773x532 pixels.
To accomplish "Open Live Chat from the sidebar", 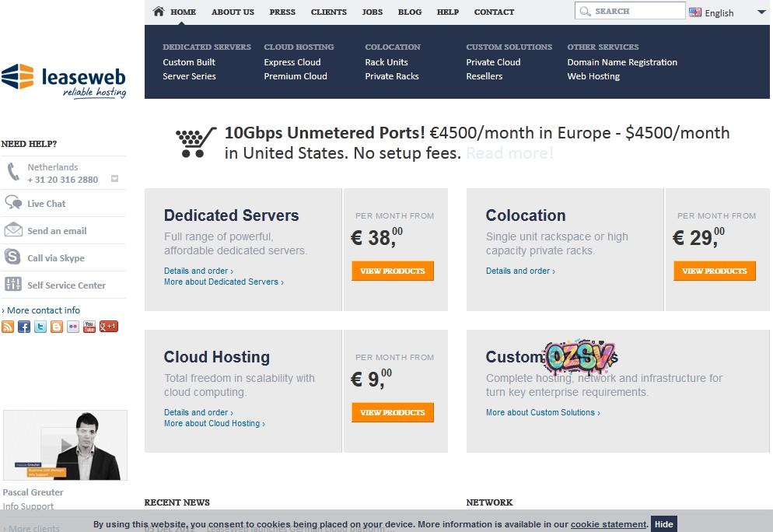I will pos(47,203).
